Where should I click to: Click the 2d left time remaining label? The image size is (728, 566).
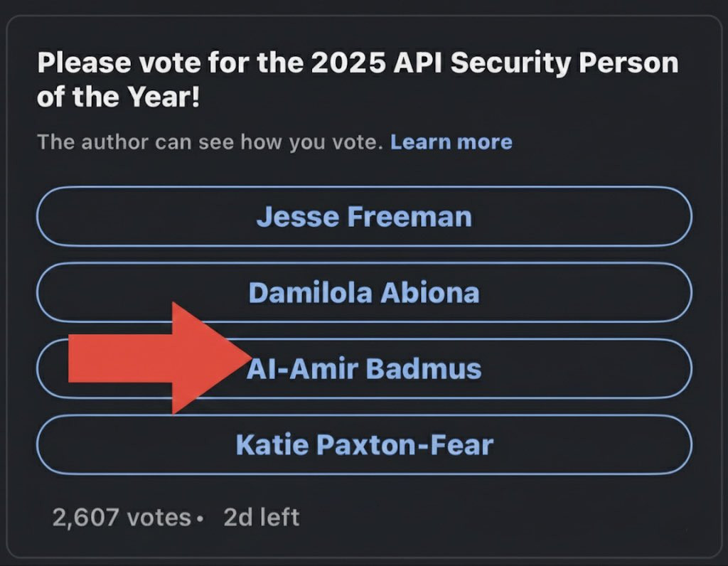(x=262, y=517)
